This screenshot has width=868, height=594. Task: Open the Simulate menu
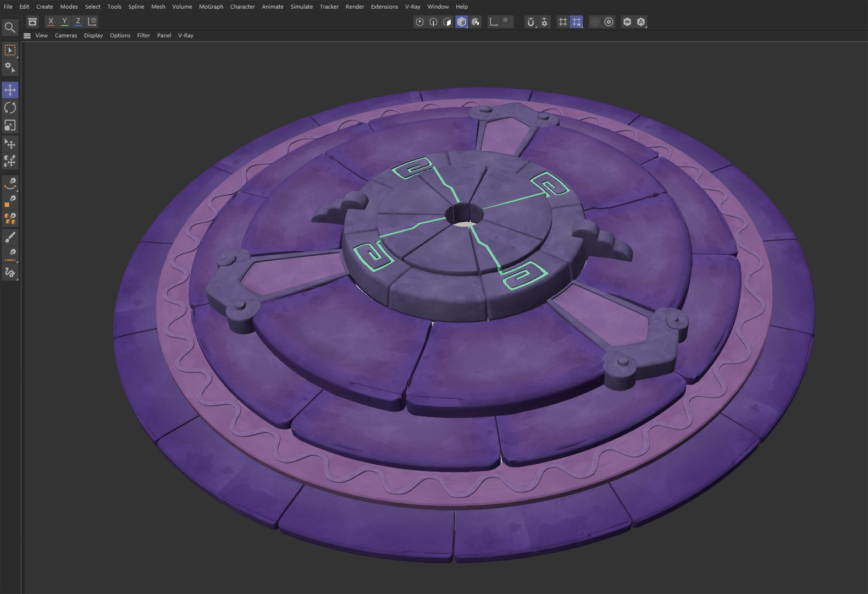302,7
